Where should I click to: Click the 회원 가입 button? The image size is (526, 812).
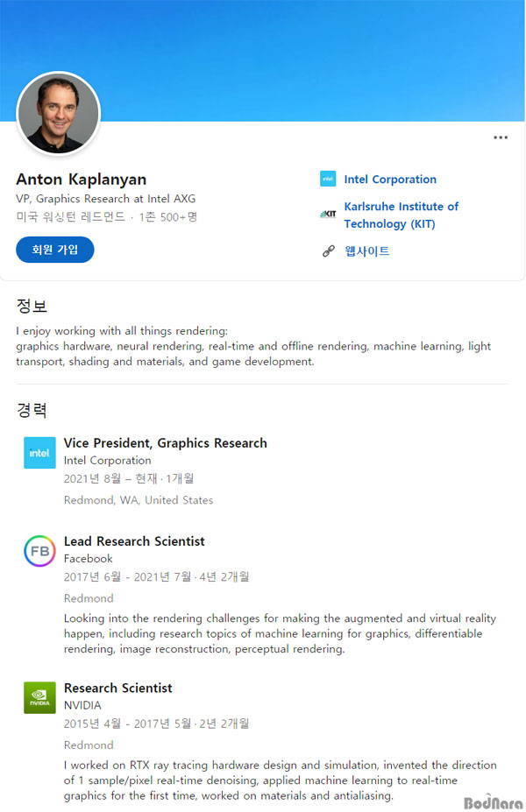click(x=55, y=250)
